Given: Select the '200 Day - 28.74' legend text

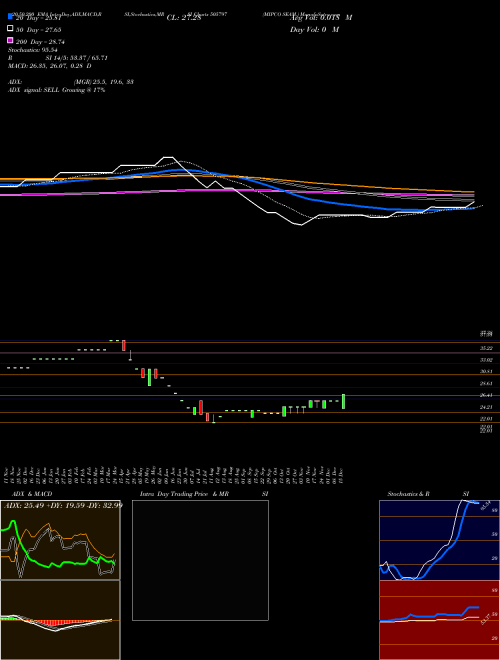Looking at the screenshot, I should click(40, 42).
